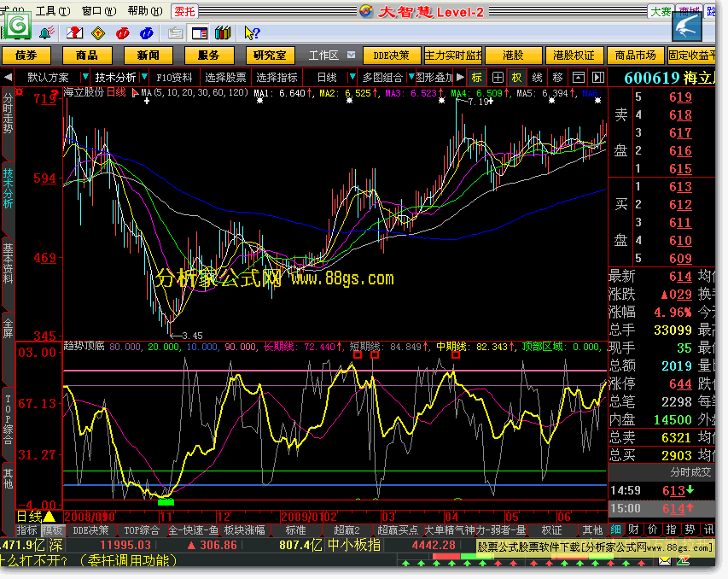The height and width of the screenshot is (579, 728).
Task: Click the red question-mark chart icon
Action: pyautogui.click(x=74, y=33)
